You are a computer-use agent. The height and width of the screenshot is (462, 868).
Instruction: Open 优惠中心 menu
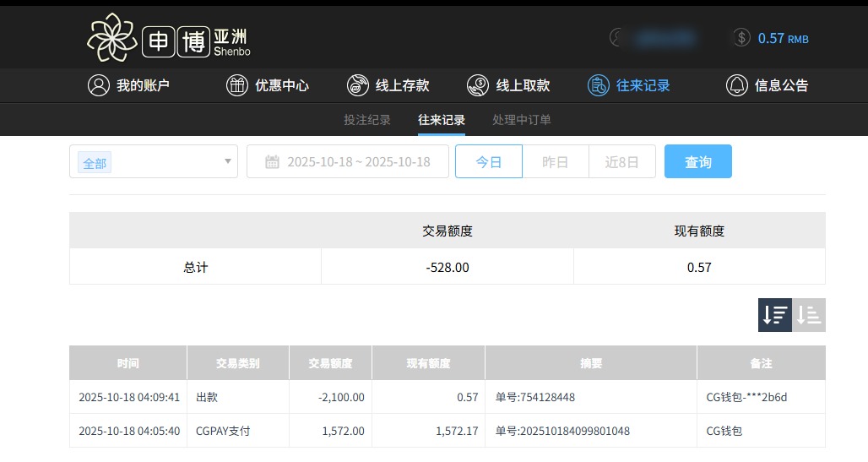(268, 85)
